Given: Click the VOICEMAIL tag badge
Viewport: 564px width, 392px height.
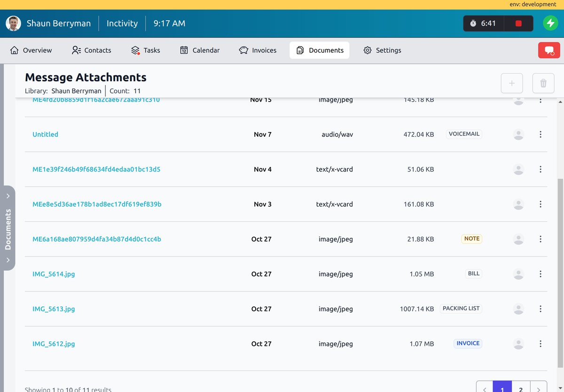Looking at the screenshot, I should tap(464, 134).
